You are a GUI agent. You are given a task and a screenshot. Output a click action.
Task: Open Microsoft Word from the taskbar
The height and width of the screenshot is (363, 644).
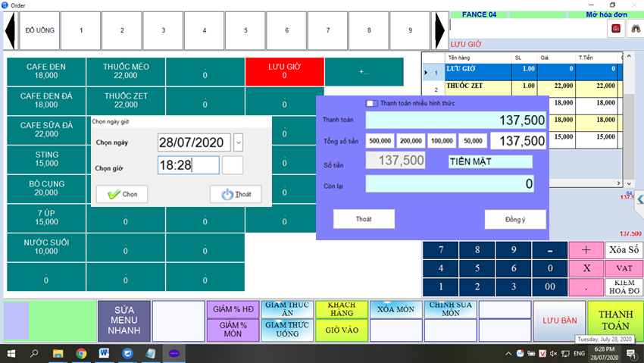(x=104, y=353)
